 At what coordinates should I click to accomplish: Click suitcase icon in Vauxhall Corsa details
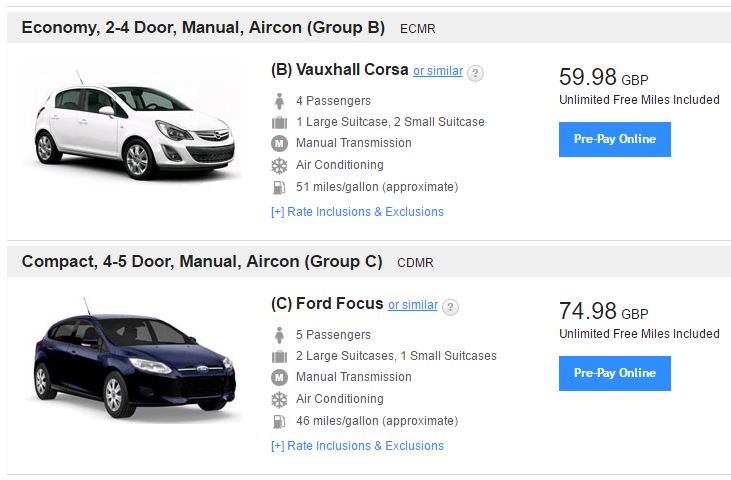click(279, 123)
